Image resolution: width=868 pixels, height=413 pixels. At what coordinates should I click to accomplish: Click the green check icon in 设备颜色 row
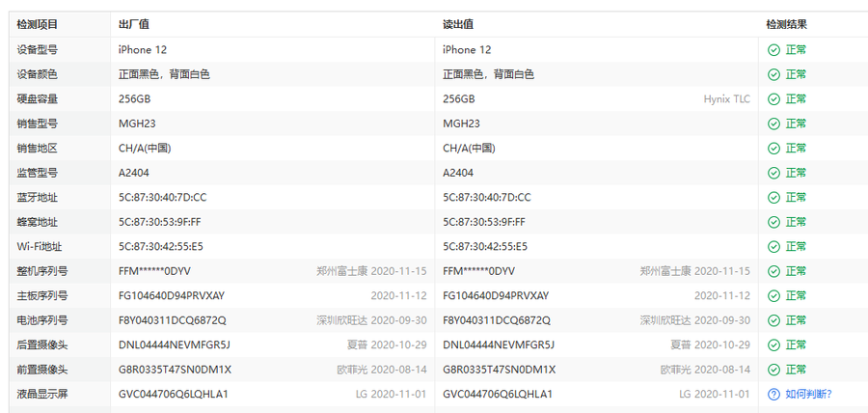tap(773, 74)
